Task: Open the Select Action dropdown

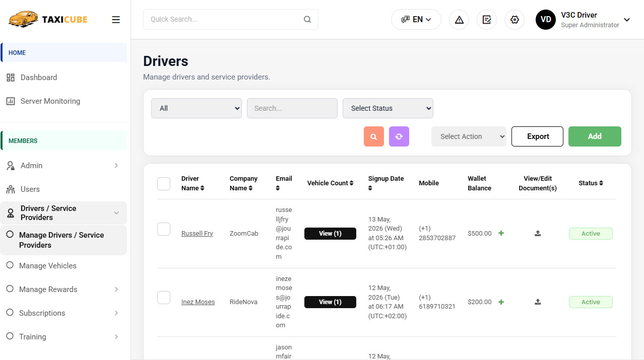Action: tap(469, 136)
